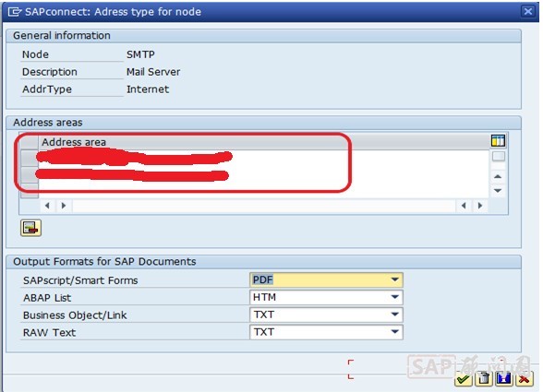Click the top-left corner cell of address table

30,142
